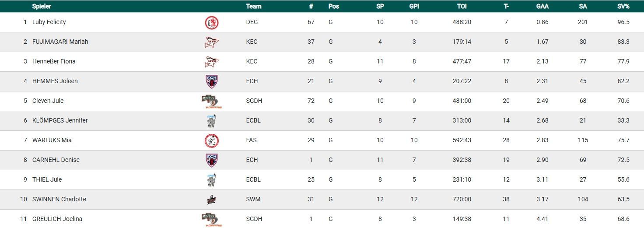Viewport: 644px width, 228px height.
Task: Sort by the SV% column header
Action: pyautogui.click(x=623, y=7)
